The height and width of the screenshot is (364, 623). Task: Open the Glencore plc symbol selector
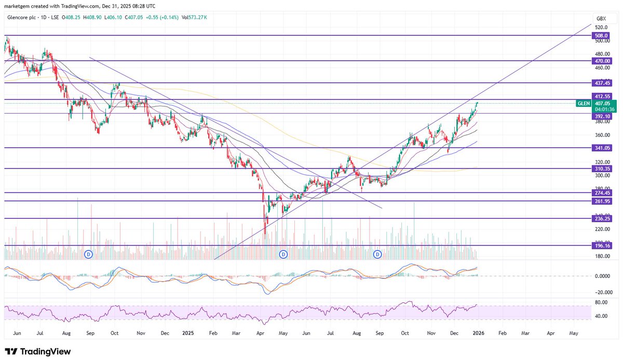[21, 17]
